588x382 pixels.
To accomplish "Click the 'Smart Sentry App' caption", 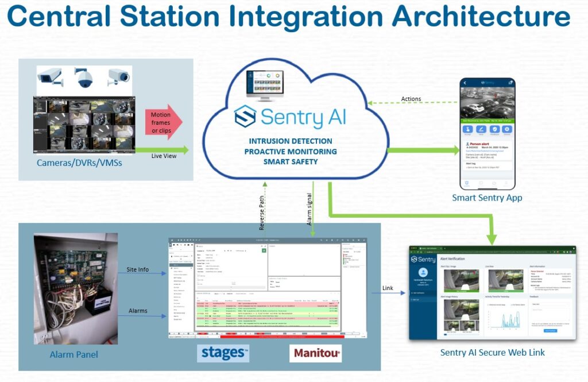I will (x=487, y=198).
